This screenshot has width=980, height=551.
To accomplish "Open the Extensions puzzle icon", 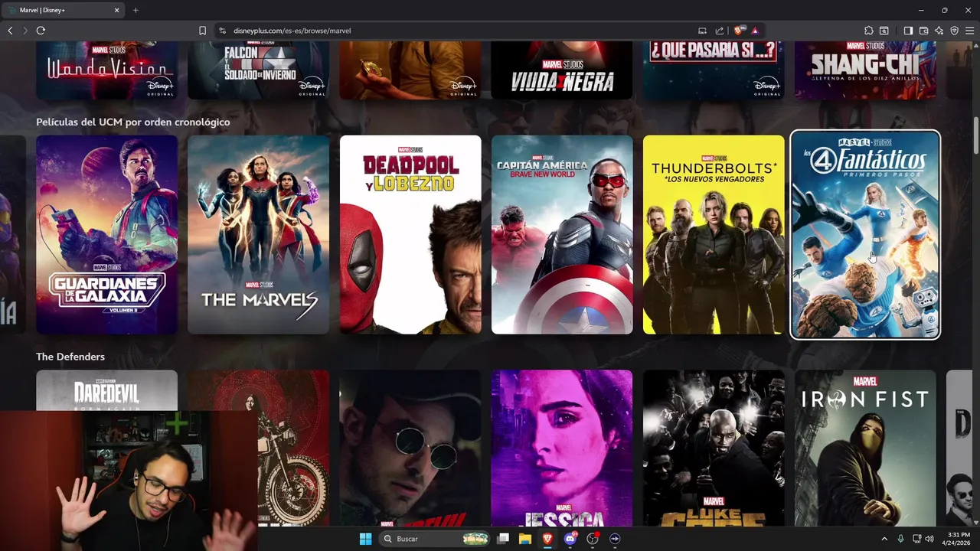I will pyautogui.click(x=868, y=31).
